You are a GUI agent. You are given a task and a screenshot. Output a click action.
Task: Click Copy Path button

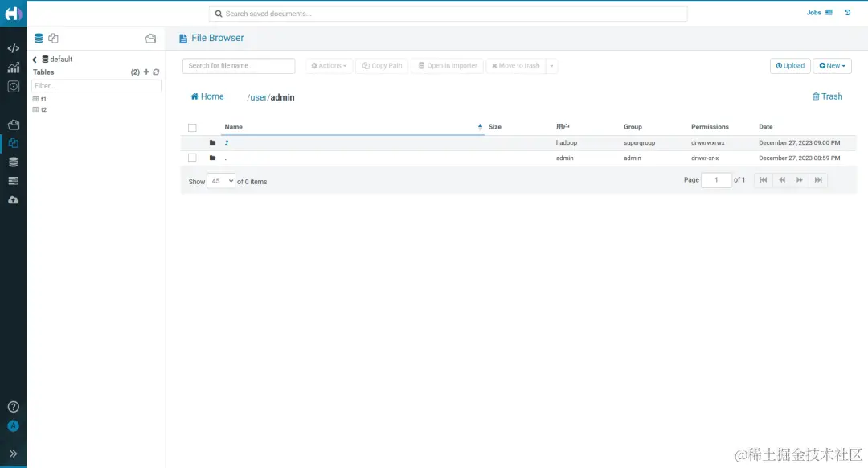pos(382,65)
